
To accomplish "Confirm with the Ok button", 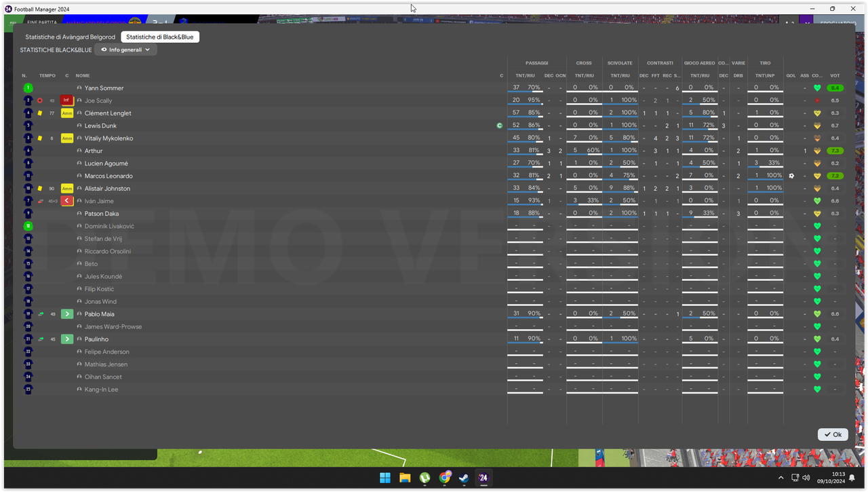I will tap(833, 434).
